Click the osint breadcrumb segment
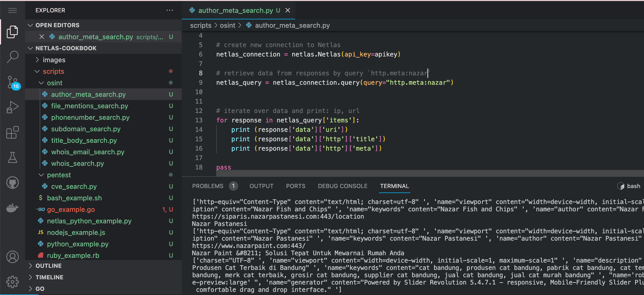 [x=227, y=25]
